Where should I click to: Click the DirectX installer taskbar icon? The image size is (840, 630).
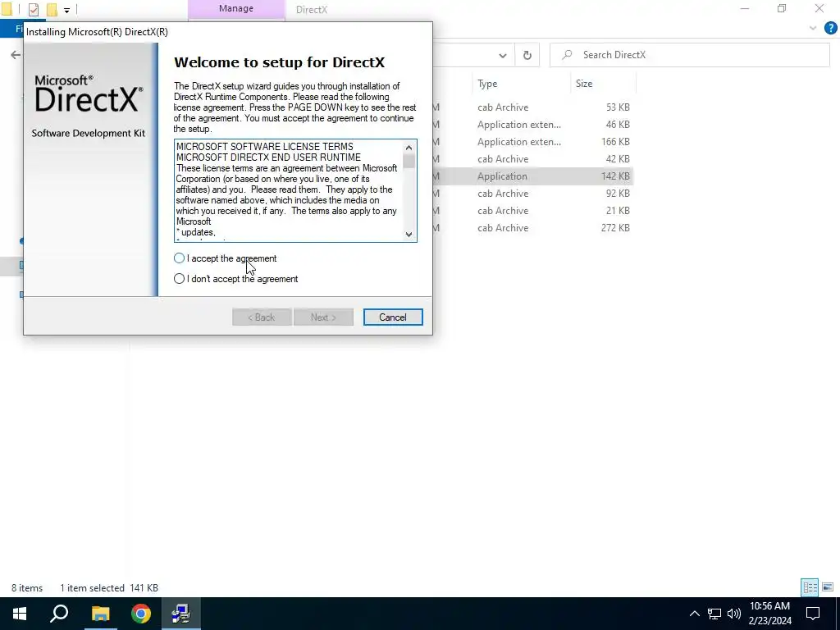click(181, 614)
